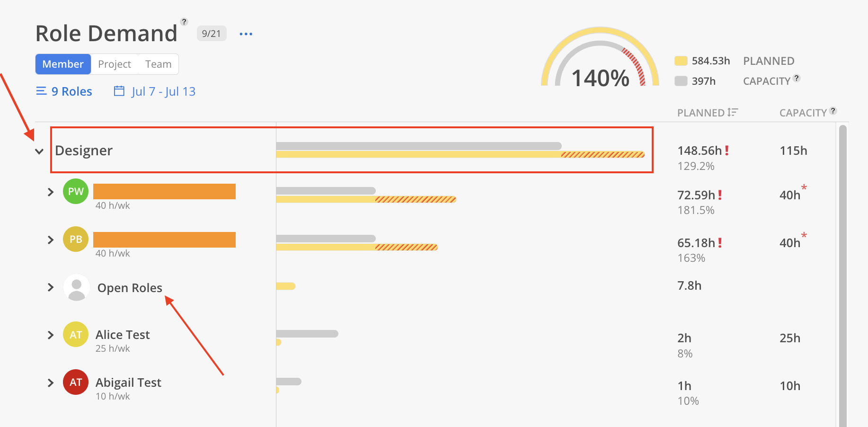Click the PW member avatar
The height and width of the screenshot is (427, 868).
coord(76,191)
